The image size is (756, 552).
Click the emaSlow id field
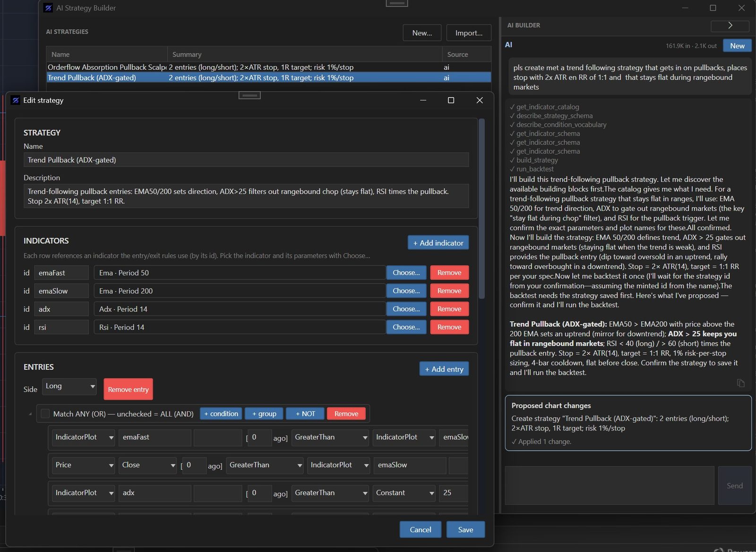tap(61, 291)
